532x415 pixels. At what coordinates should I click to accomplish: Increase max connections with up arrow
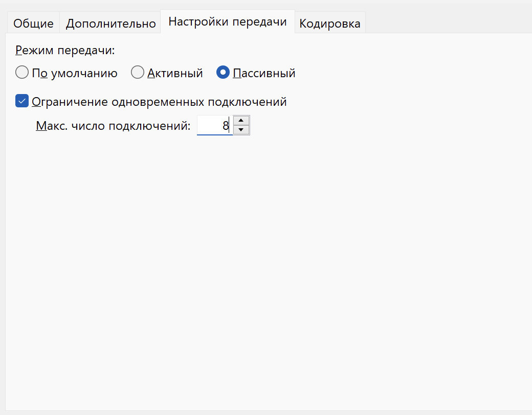[x=241, y=121]
